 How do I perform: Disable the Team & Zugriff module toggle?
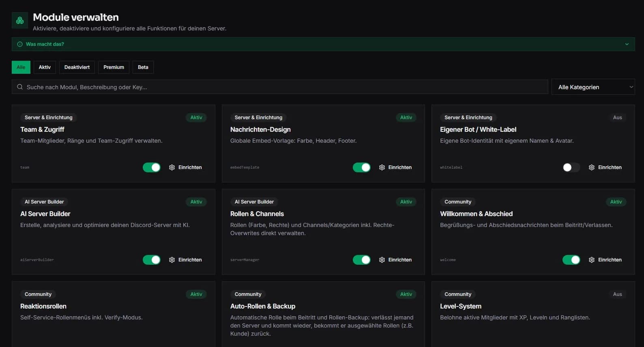pos(152,167)
